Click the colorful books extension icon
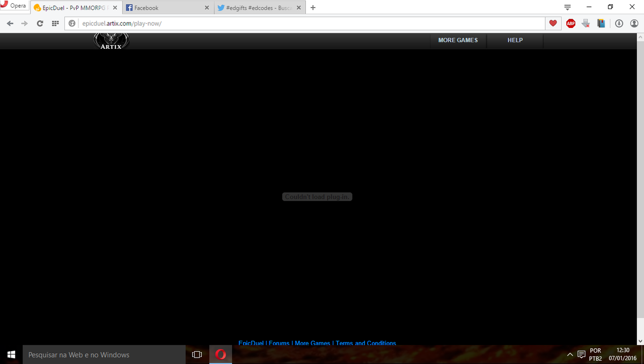The width and height of the screenshot is (644, 364). (601, 23)
